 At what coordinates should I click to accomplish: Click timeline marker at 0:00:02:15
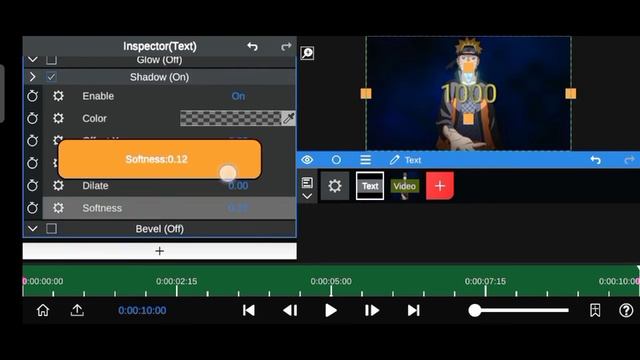click(176, 282)
